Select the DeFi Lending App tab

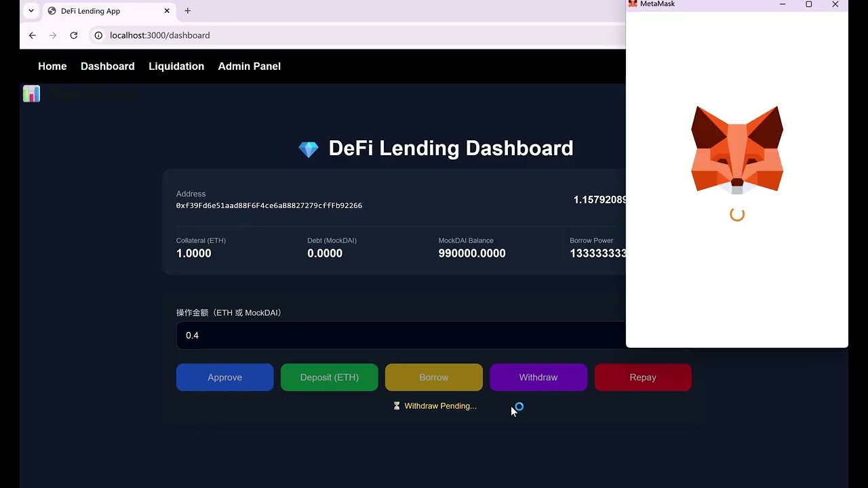click(x=108, y=11)
